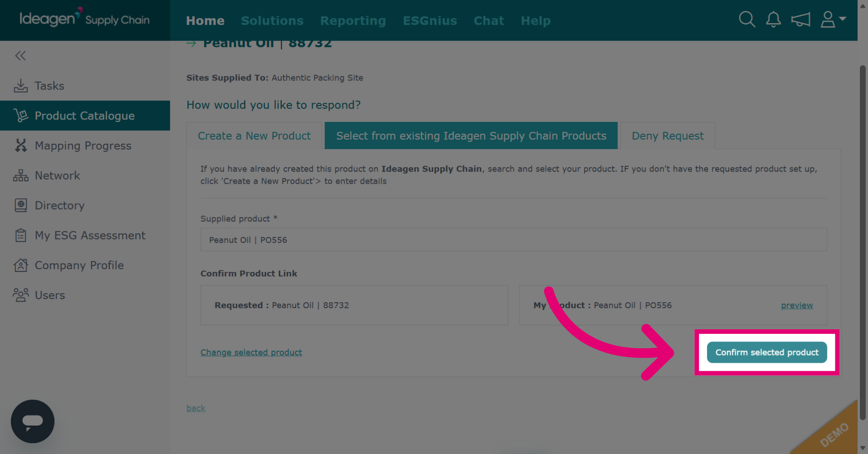Click the Users people icon
The width and height of the screenshot is (868, 454).
[21, 295]
